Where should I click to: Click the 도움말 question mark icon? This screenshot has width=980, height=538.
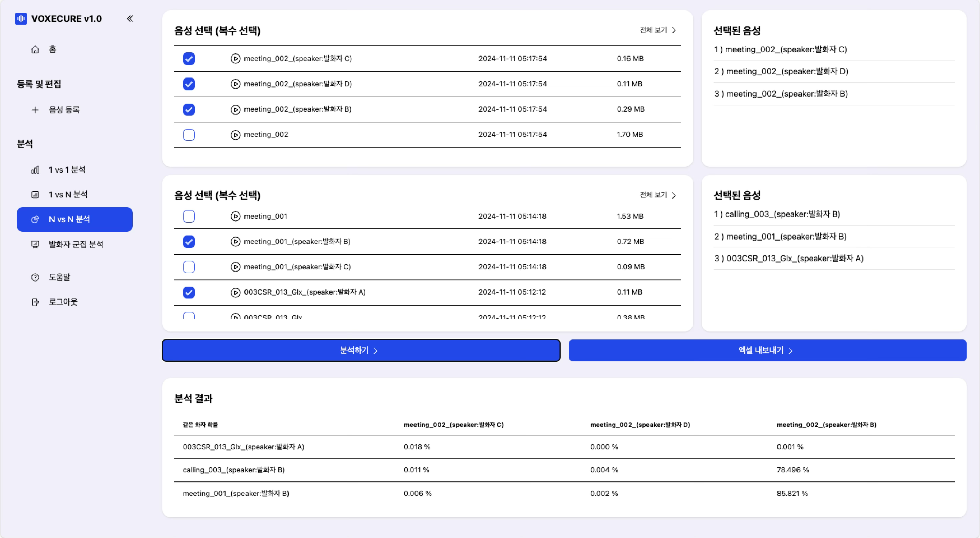pos(35,277)
